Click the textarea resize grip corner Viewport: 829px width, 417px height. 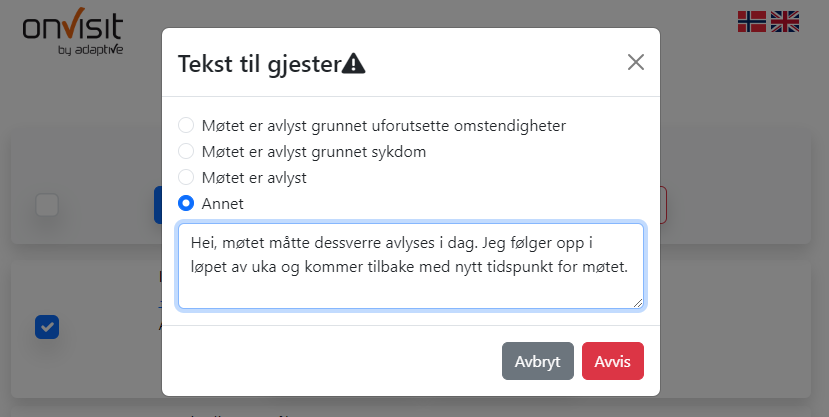click(x=638, y=303)
